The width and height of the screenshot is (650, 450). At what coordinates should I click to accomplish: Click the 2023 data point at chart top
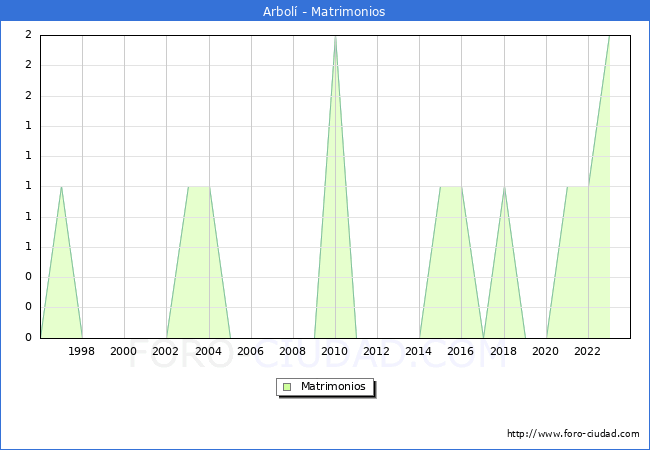(609, 36)
